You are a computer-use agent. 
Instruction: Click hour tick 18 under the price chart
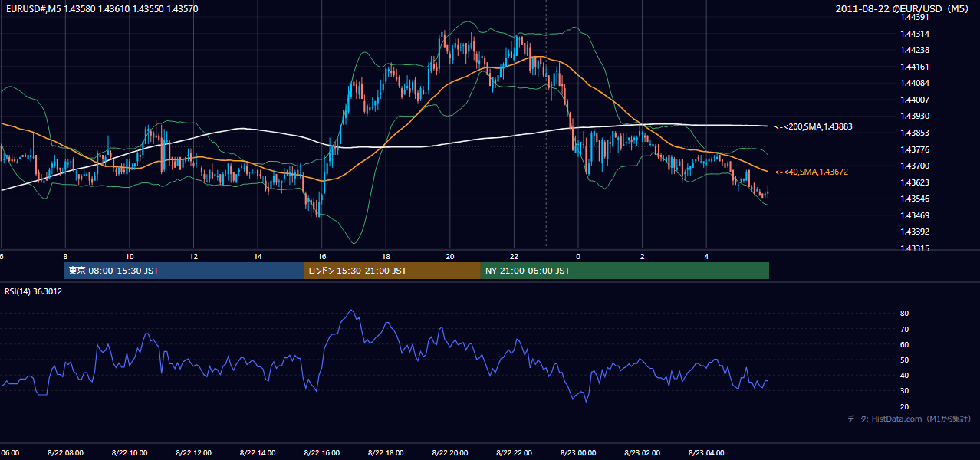386,256
